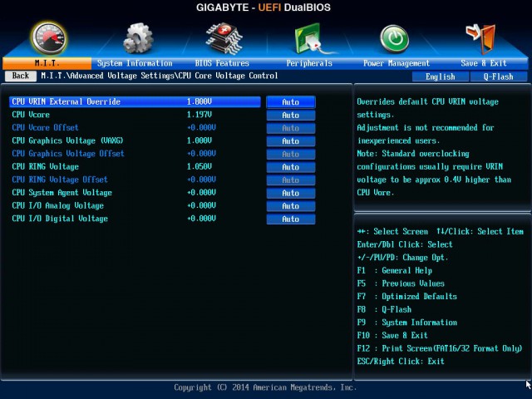Select CPU Graphics Voltage Offset label

click(x=68, y=153)
